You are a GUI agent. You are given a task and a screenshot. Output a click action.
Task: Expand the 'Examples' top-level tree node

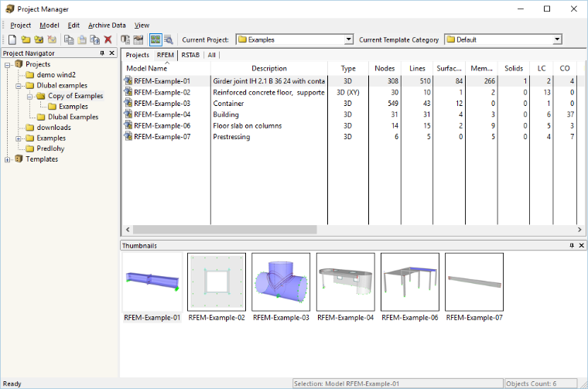[18, 138]
